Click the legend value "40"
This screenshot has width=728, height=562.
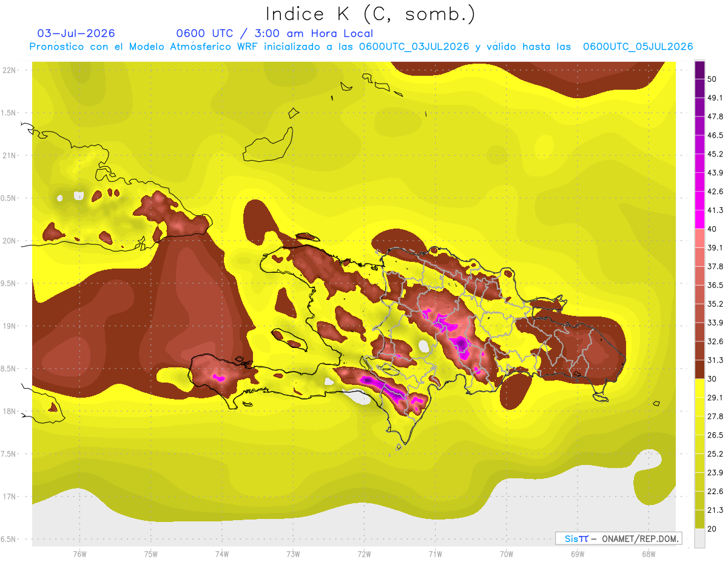coord(712,229)
